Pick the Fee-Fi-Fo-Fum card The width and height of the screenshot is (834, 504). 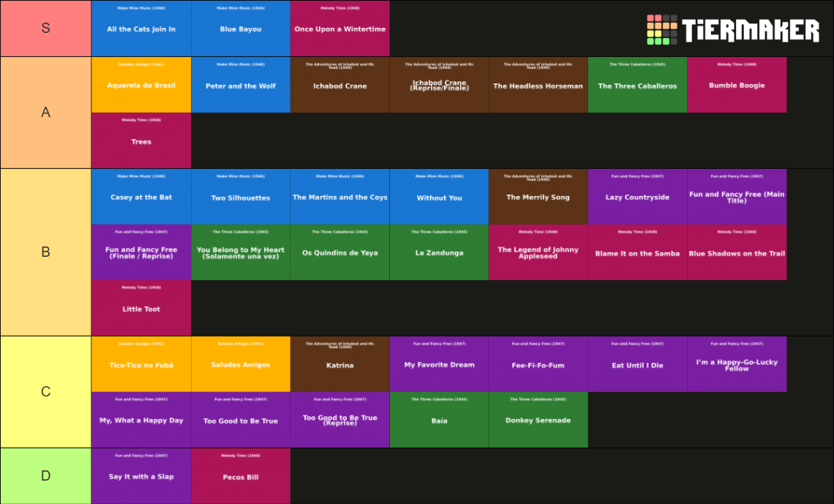[538, 364]
